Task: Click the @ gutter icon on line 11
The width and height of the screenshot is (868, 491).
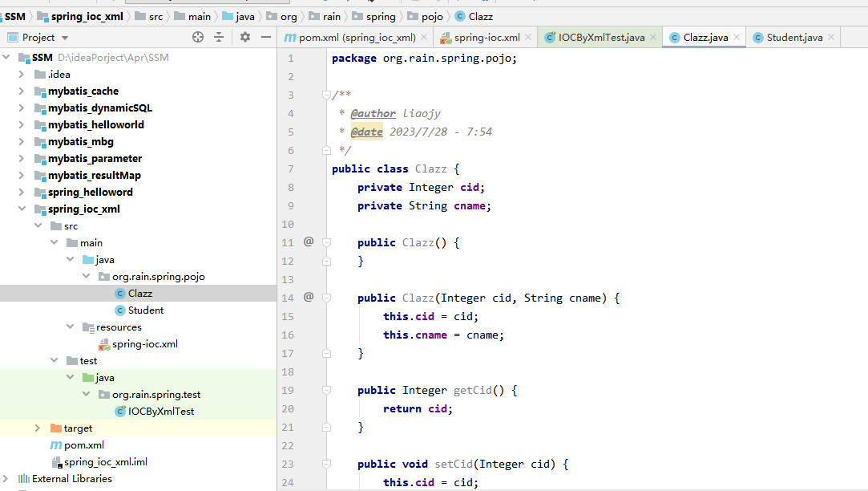Action: (x=309, y=241)
